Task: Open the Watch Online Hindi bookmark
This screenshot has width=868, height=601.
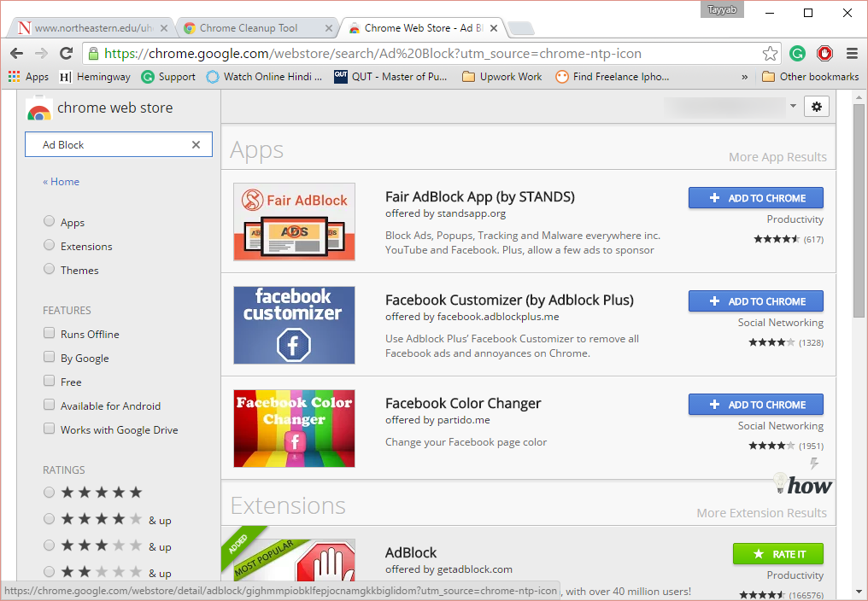Action: pos(264,76)
